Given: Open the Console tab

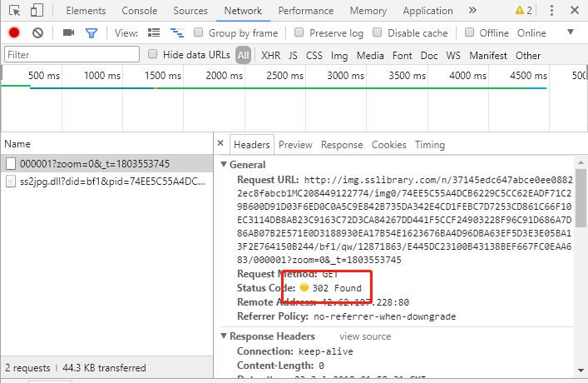Looking at the screenshot, I should [x=139, y=11].
